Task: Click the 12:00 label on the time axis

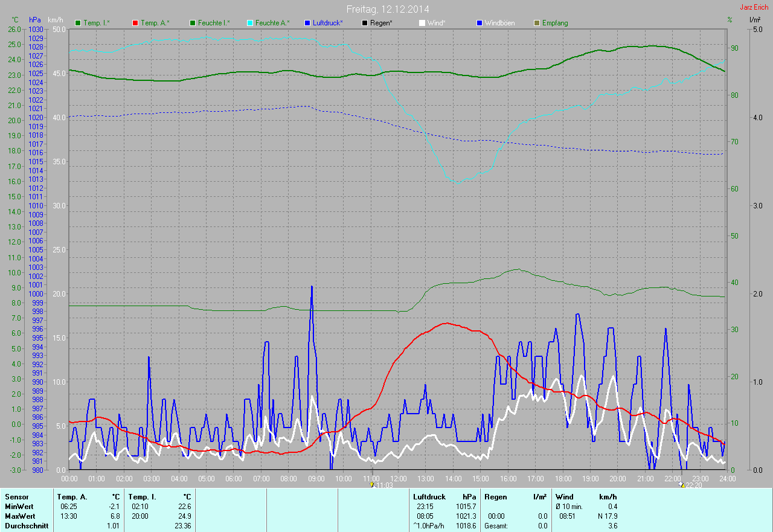Action: (x=399, y=478)
